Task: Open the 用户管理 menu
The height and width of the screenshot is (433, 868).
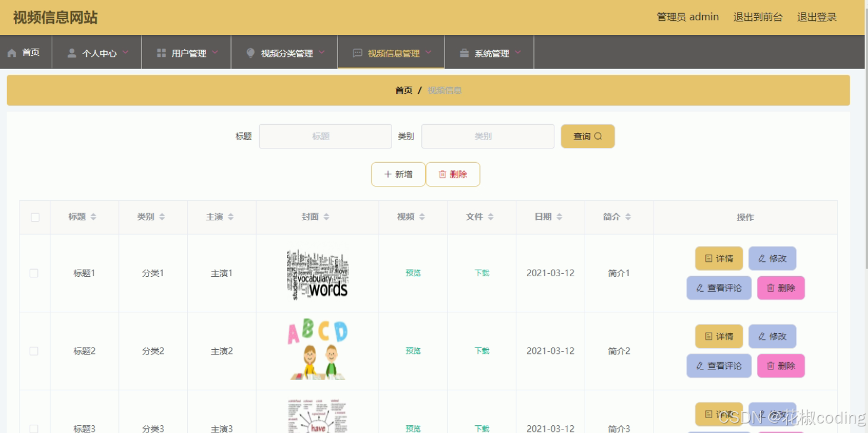Action: [187, 52]
